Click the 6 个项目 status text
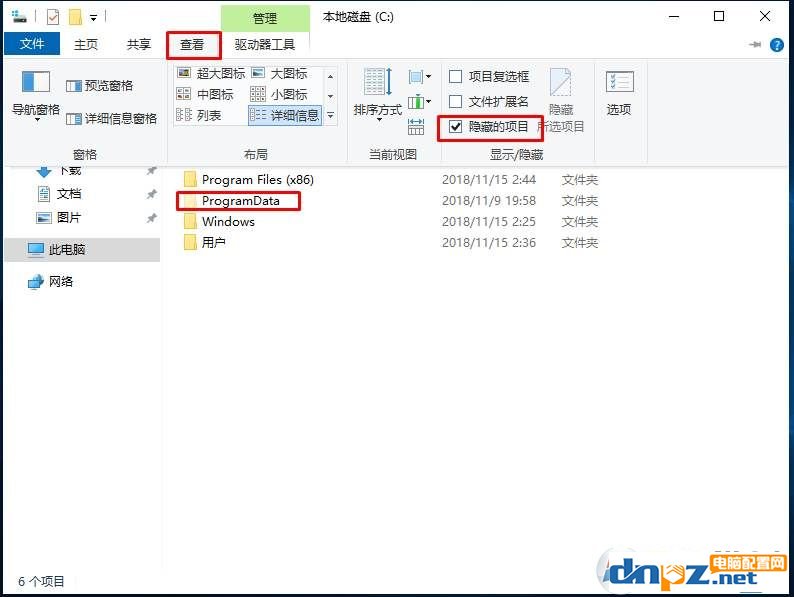The width and height of the screenshot is (794, 597). (42, 581)
